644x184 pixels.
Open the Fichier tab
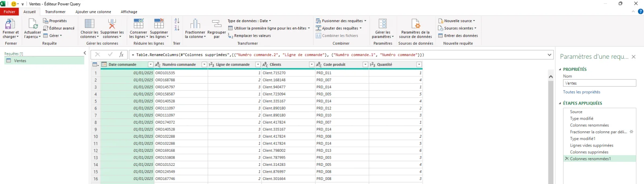[x=9, y=12]
